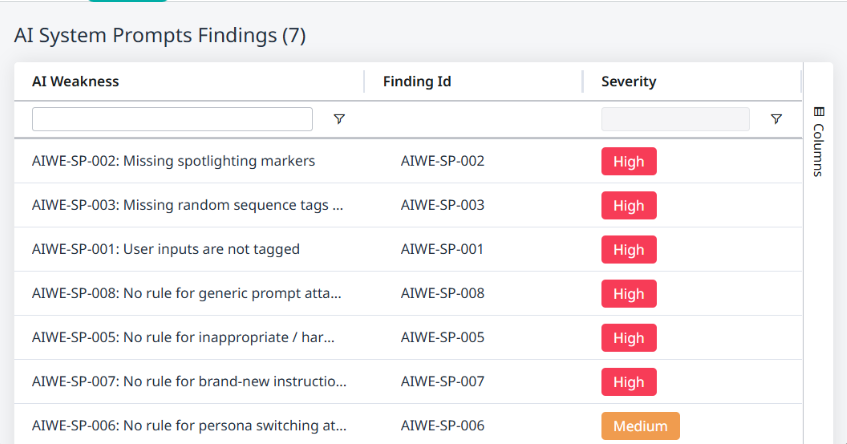Click the AIWE-SP-005 inappropriate content weakness
The height and width of the screenshot is (444, 847).
(184, 338)
